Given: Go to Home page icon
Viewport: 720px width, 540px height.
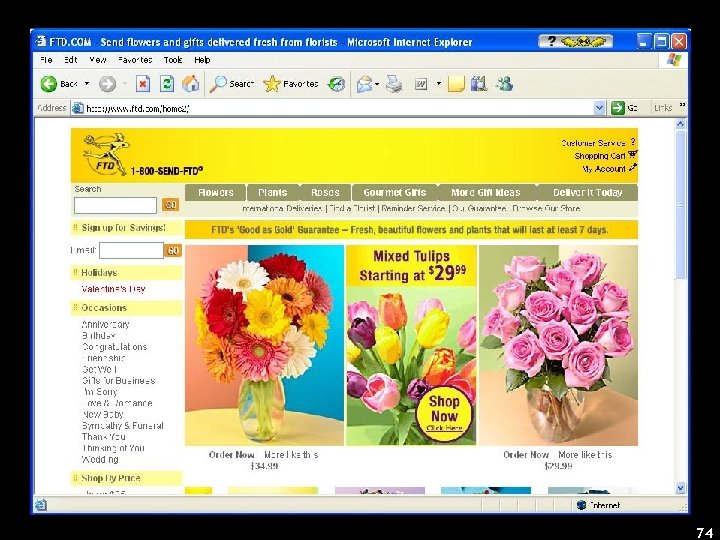Looking at the screenshot, I should 191,84.
